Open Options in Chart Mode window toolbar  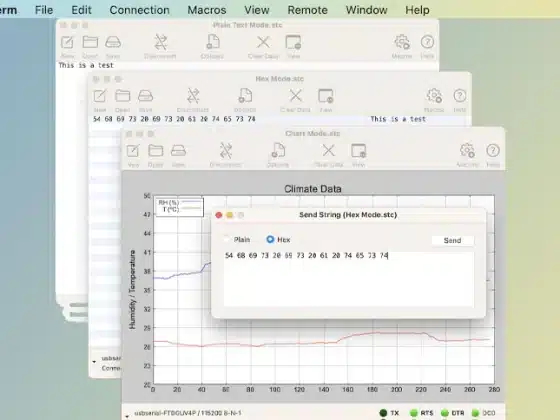tap(278, 150)
